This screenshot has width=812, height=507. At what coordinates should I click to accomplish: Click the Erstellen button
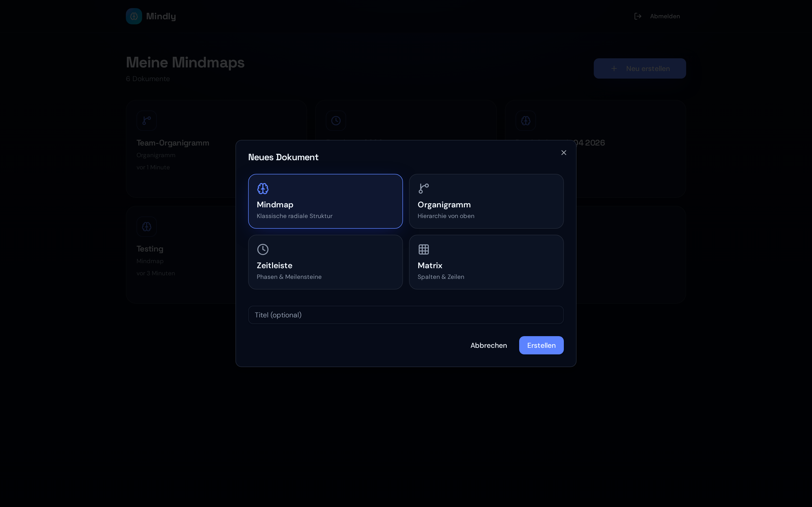pyautogui.click(x=541, y=345)
